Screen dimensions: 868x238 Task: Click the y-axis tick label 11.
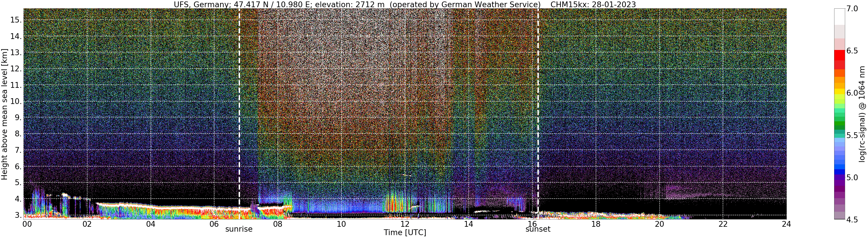point(16,85)
